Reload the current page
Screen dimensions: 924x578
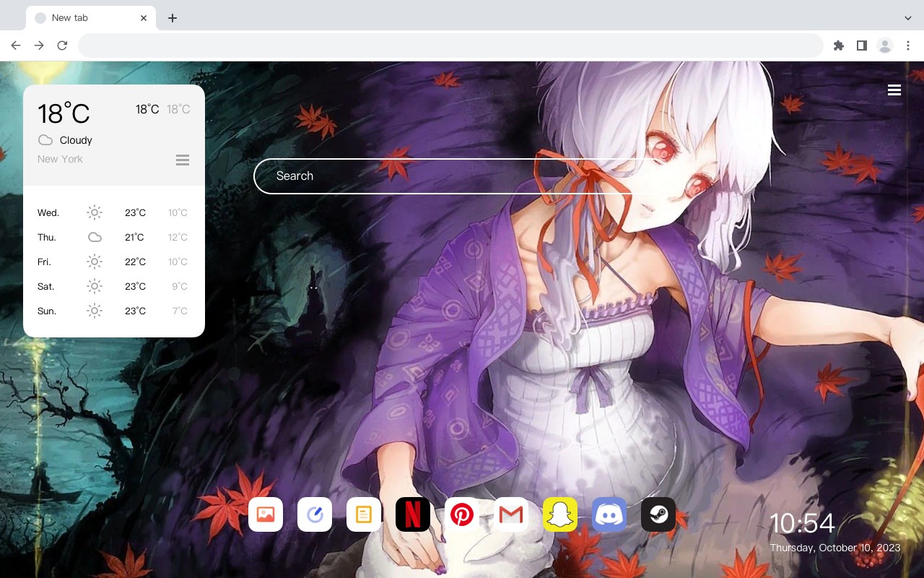[62, 46]
